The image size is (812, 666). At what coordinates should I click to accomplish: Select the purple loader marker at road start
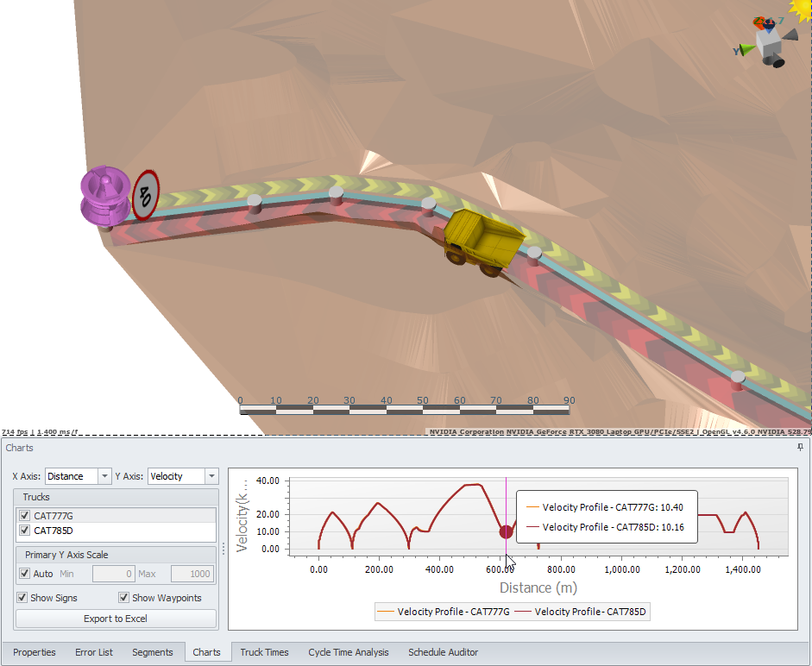click(104, 198)
